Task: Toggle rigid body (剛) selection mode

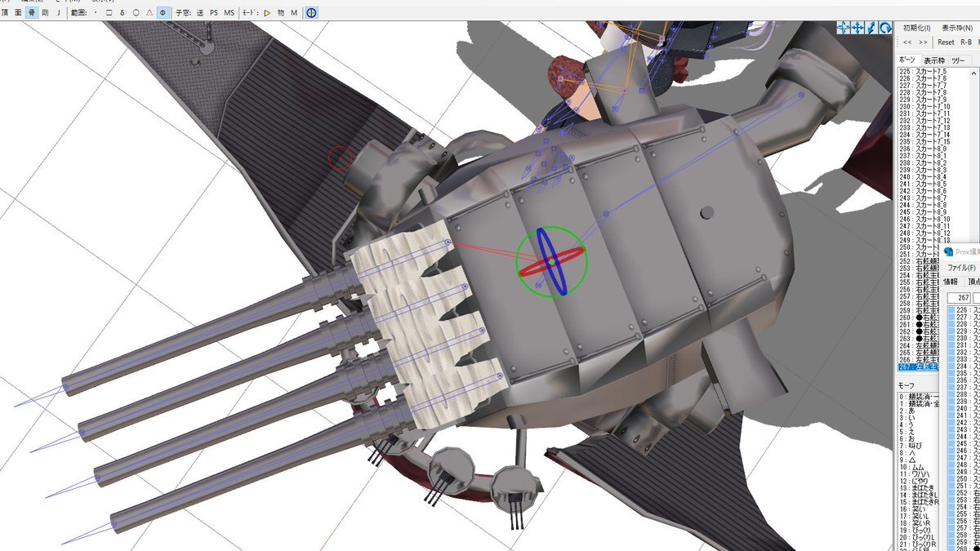Action: point(45,13)
